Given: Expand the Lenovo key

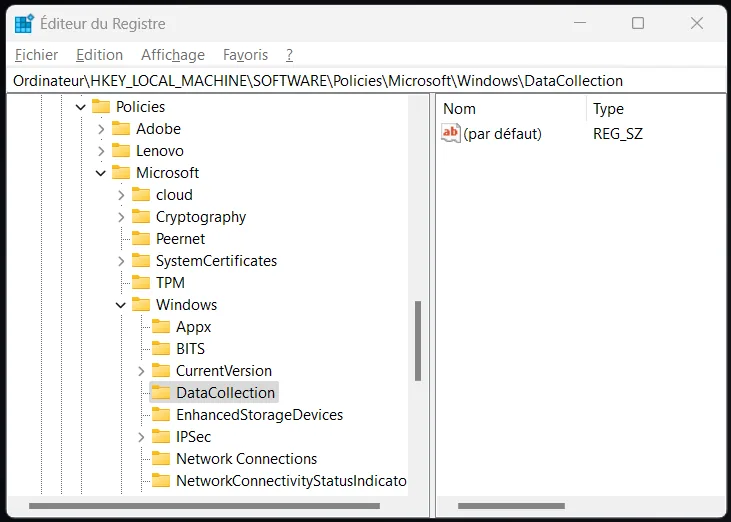Looking at the screenshot, I should tap(101, 151).
